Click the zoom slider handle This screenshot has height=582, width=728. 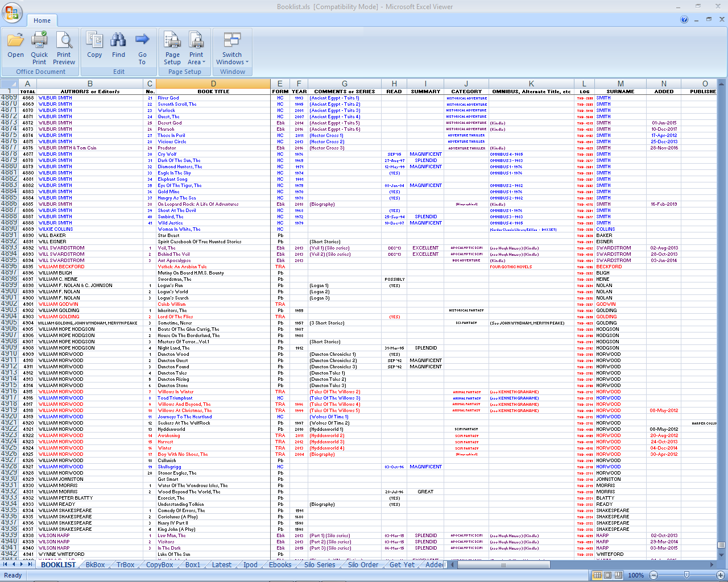point(686,575)
